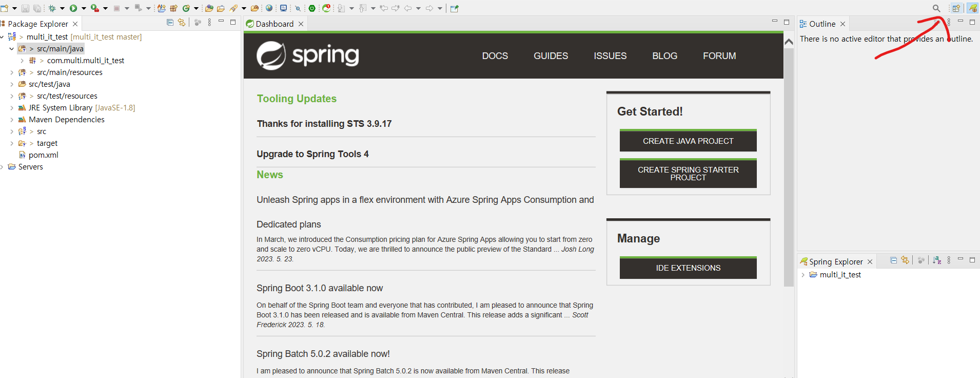Click the Save All icon
980x378 pixels.
click(x=37, y=8)
